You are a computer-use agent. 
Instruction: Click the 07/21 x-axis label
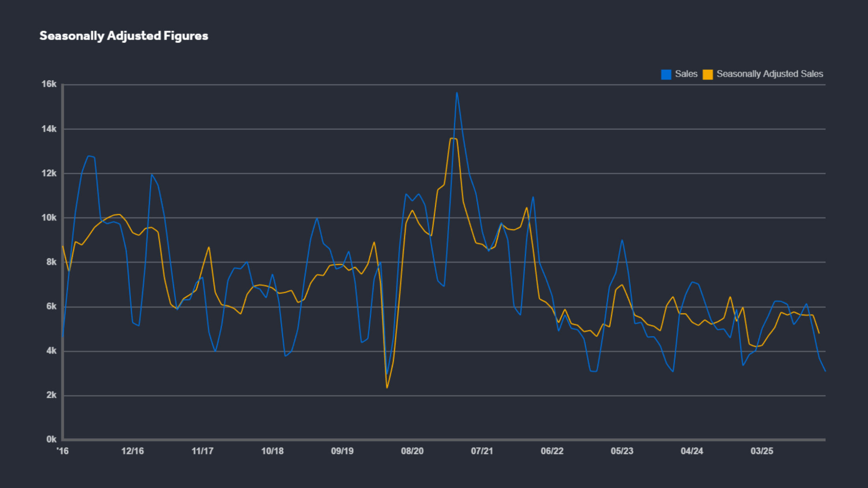point(482,451)
